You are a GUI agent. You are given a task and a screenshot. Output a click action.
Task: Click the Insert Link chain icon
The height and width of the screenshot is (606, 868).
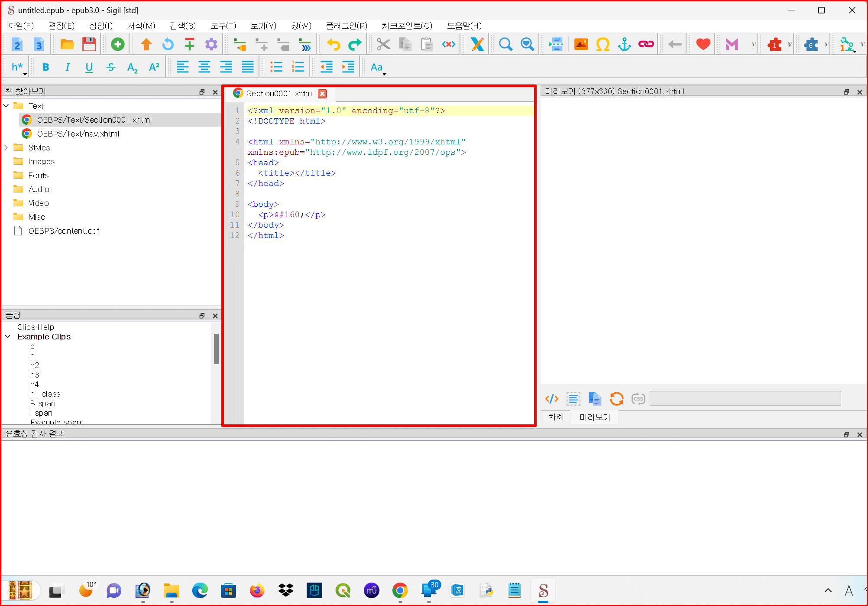pyautogui.click(x=646, y=44)
